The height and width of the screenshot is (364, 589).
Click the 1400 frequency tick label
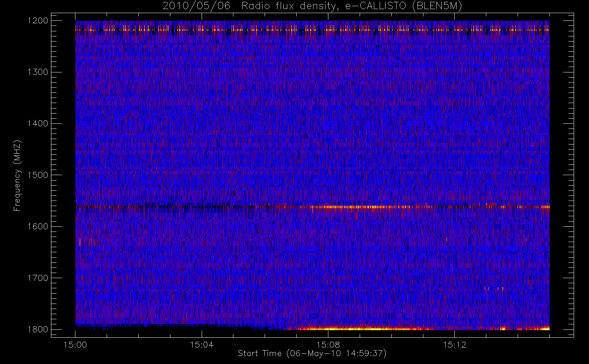[x=38, y=123]
